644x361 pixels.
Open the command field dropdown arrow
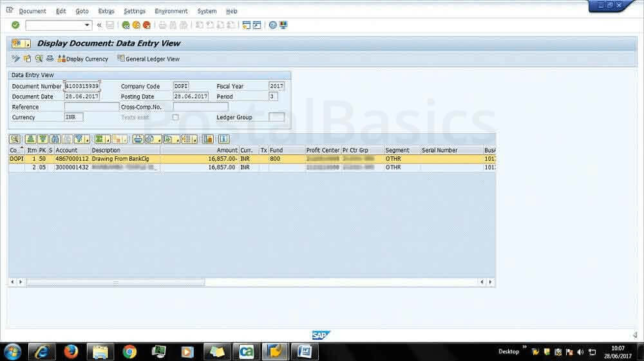click(x=88, y=25)
